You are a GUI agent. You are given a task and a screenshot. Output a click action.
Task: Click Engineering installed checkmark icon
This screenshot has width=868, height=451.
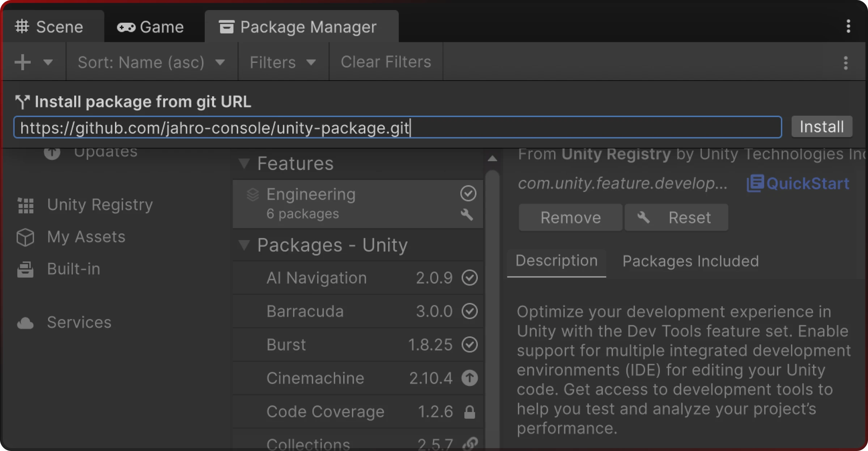(x=468, y=193)
